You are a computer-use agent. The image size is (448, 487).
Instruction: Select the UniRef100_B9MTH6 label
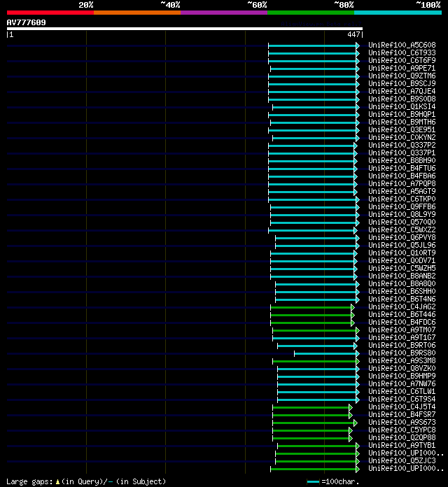(x=402, y=122)
